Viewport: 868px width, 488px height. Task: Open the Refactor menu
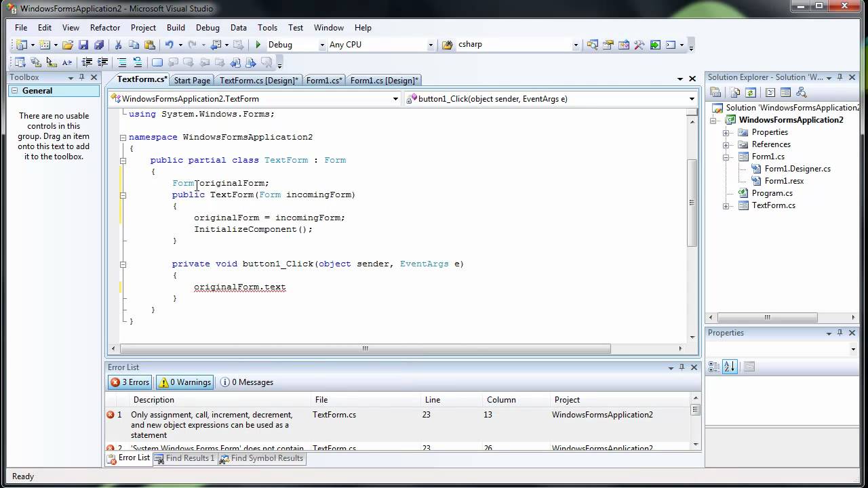pyautogui.click(x=105, y=28)
